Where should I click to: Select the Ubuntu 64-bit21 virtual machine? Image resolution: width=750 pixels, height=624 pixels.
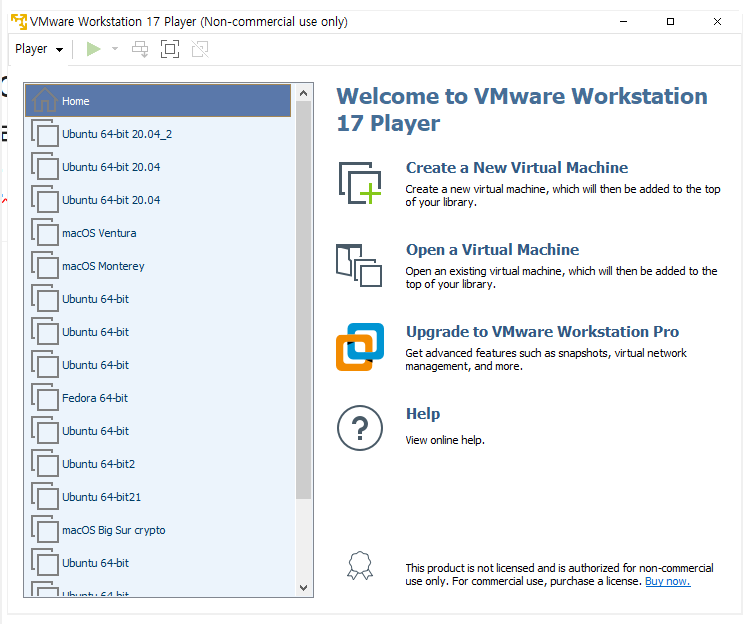158,497
